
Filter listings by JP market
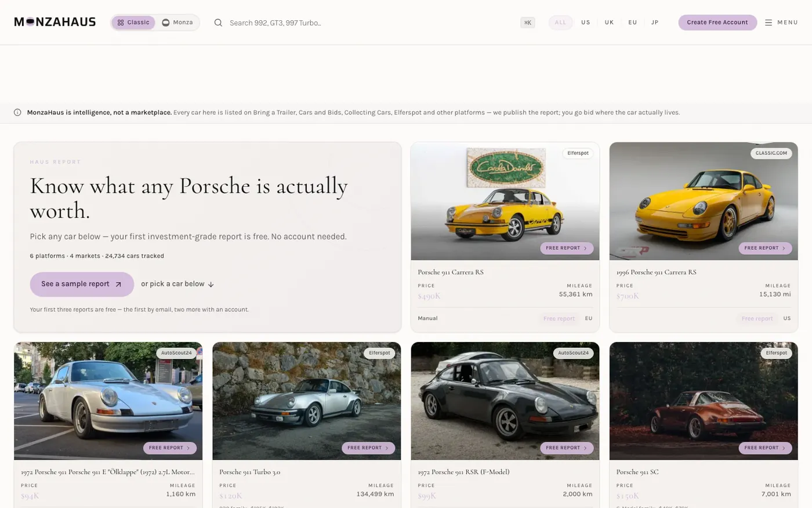click(x=655, y=23)
